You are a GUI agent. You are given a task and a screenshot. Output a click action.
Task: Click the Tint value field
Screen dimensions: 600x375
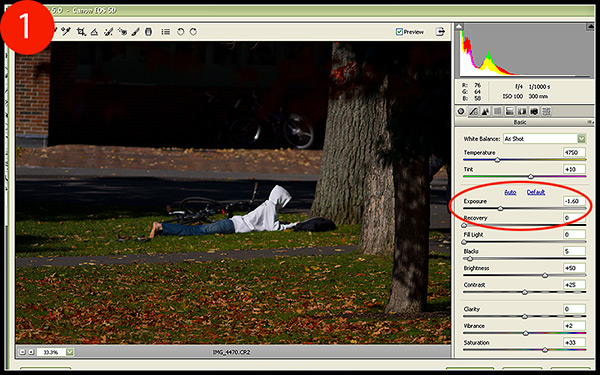coord(574,169)
